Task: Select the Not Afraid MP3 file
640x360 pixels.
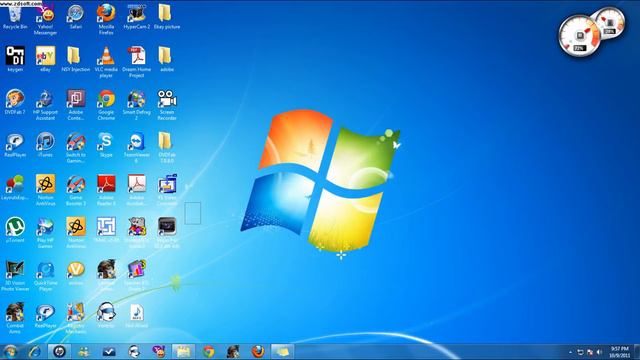Action: pos(137,316)
